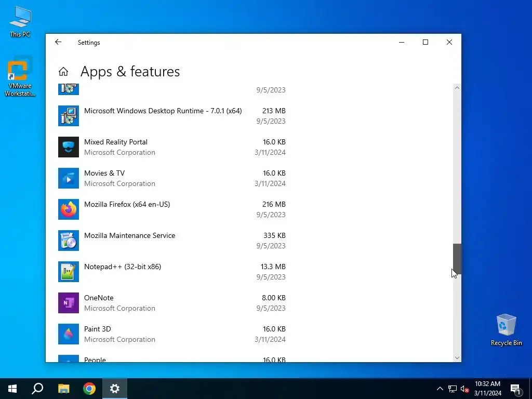
Task: Click the 335 KB size value
Action: 274,235
